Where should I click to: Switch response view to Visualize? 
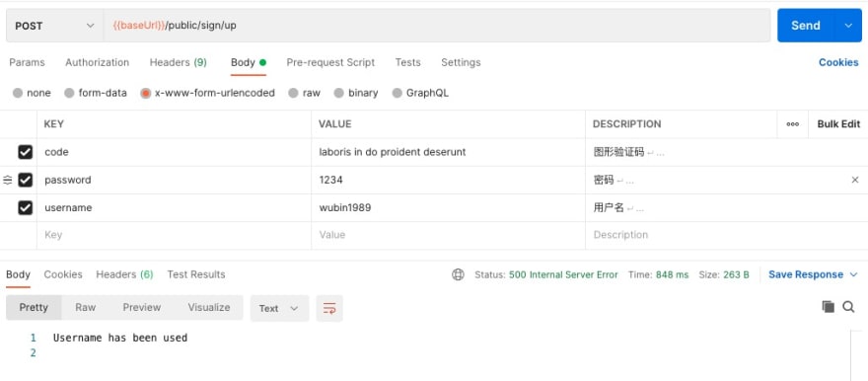[x=209, y=307]
